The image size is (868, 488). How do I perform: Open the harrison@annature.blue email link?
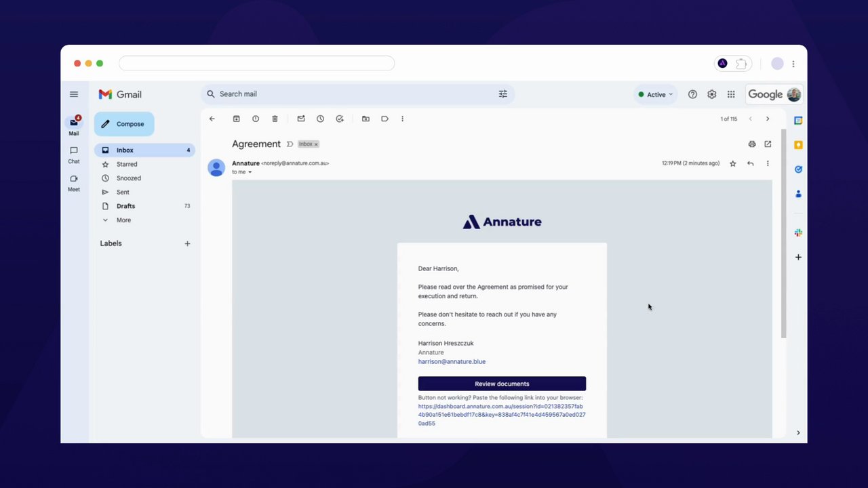pos(452,361)
